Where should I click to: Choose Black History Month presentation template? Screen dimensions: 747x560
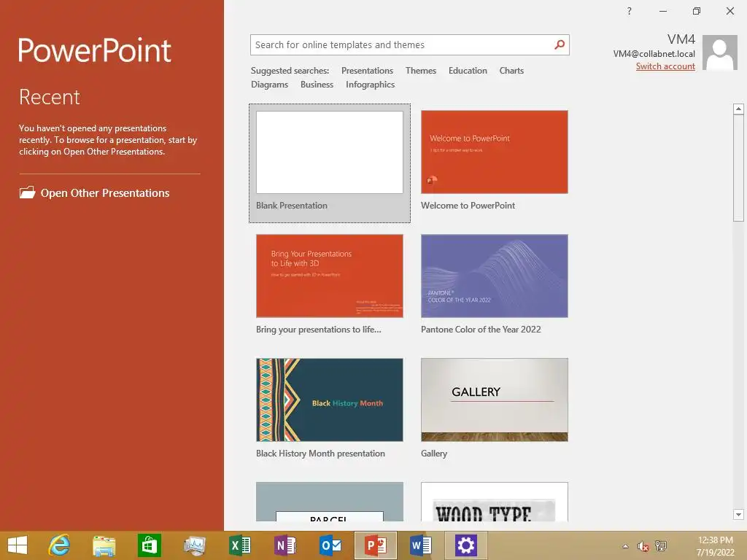coord(329,400)
